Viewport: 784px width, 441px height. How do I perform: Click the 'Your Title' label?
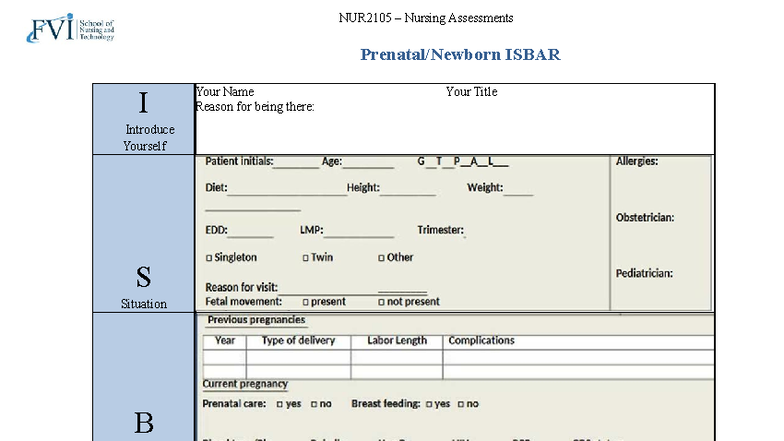coord(472,92)
